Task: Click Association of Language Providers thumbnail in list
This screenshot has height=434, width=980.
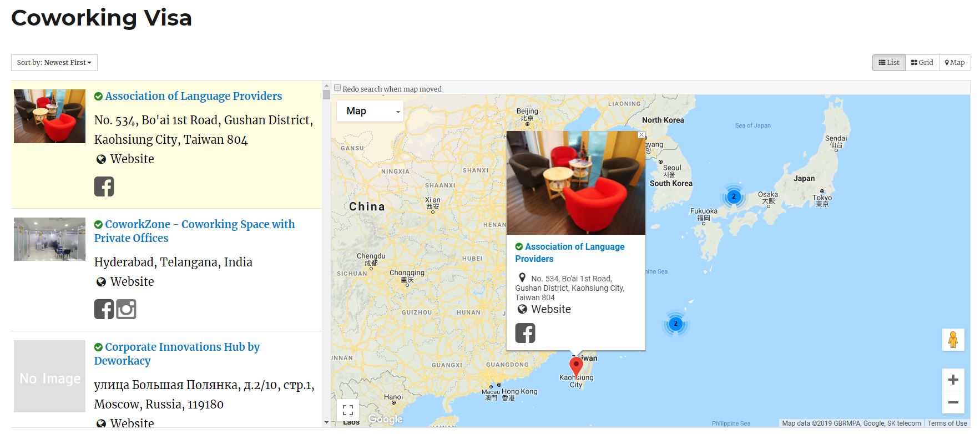Action: [x=49, y=116]
